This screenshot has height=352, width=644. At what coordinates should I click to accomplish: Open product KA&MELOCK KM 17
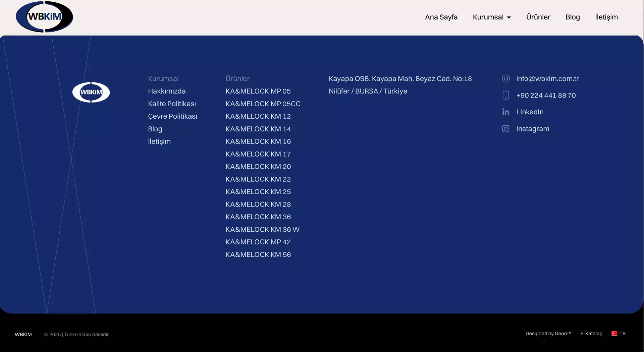tap(258, 154)
